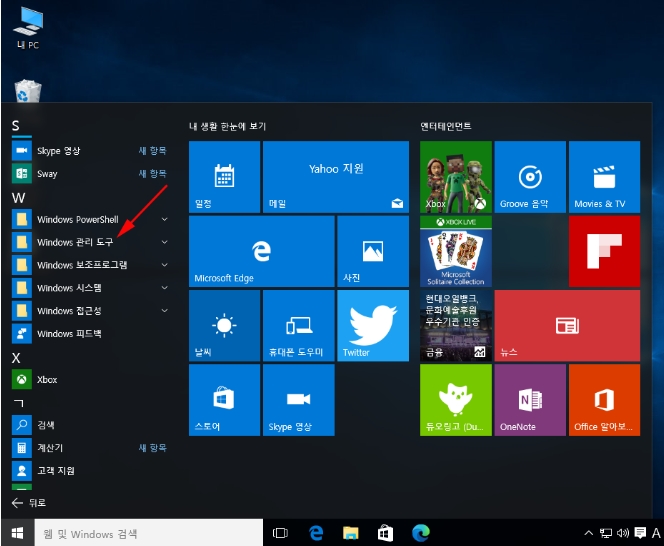Select the 내 PC desktop icon
Image resolution: width=664 pixels, height=546 pixels.
tap(28, 28)
